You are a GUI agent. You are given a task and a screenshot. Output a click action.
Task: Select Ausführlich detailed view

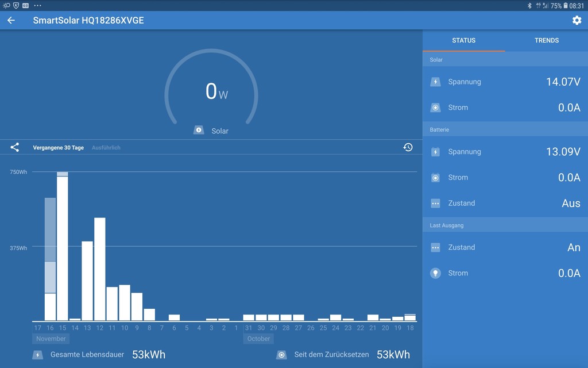pos(106,148)
